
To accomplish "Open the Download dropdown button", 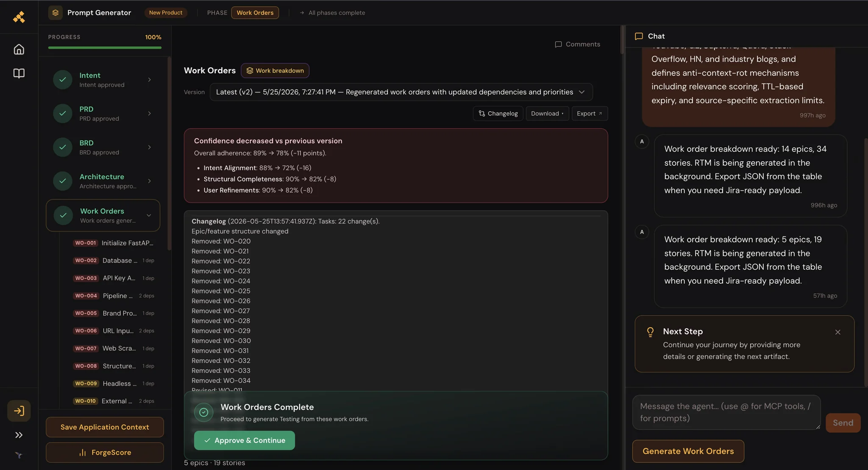I will coord(547,114).
